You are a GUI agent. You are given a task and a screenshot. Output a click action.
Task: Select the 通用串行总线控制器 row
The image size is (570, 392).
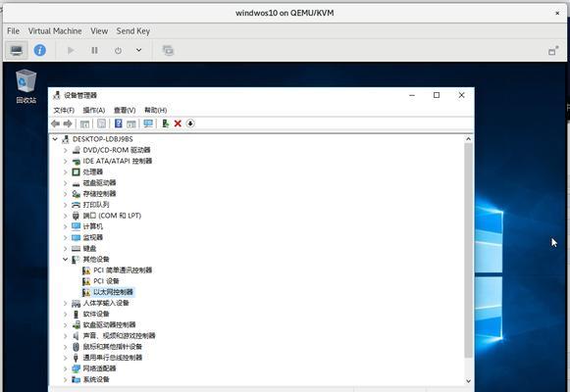[112, 358]
